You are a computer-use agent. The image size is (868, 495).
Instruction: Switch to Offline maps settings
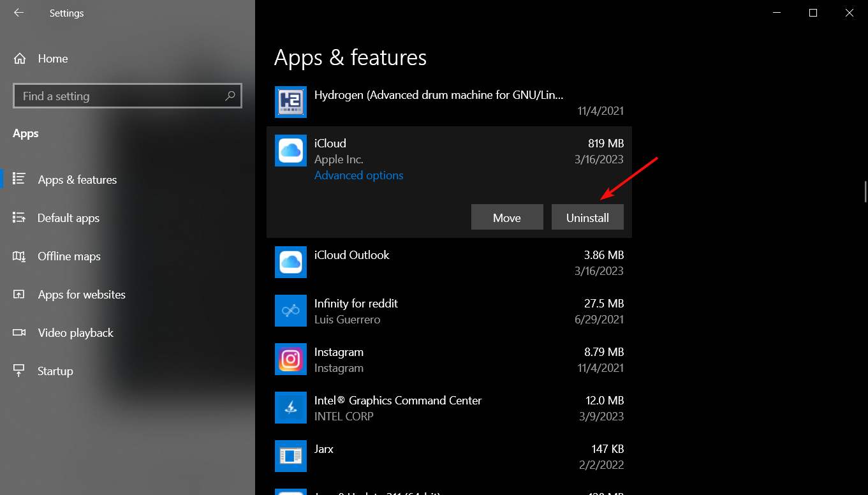tap(69, 256)
